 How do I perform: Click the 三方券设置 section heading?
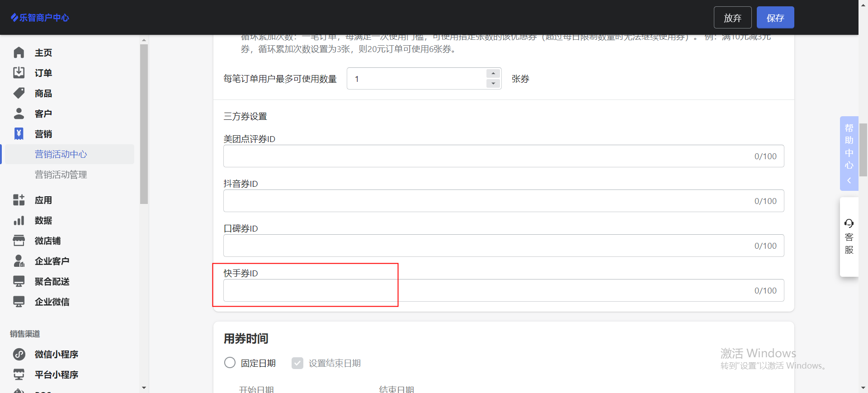(245, 116)
